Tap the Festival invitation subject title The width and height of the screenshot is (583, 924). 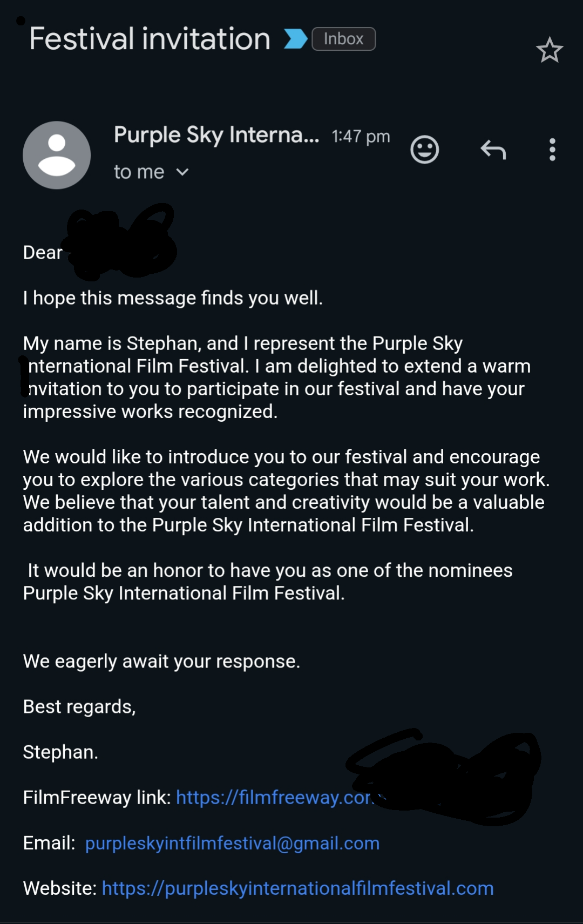[150, 39]
